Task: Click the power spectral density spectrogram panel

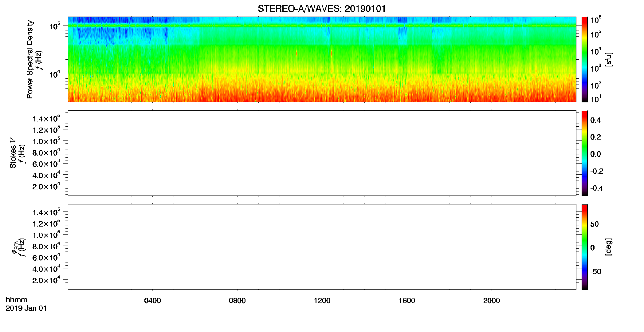Action: coord(322,59)
